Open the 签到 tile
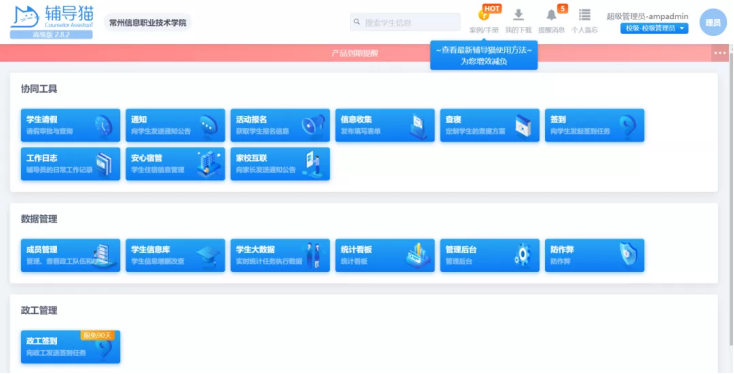This screenshot has height=374, width=734. (595, 125)
